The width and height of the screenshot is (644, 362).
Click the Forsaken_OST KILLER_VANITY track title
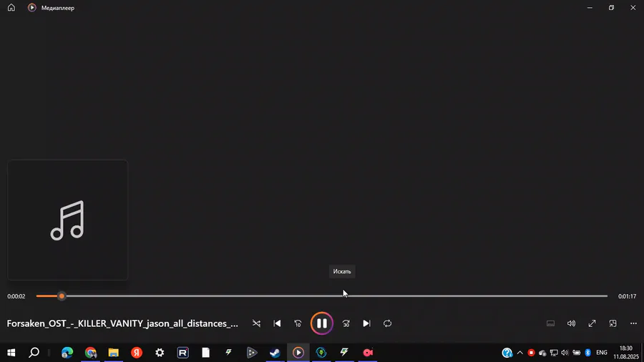click(x=122, y=323)
